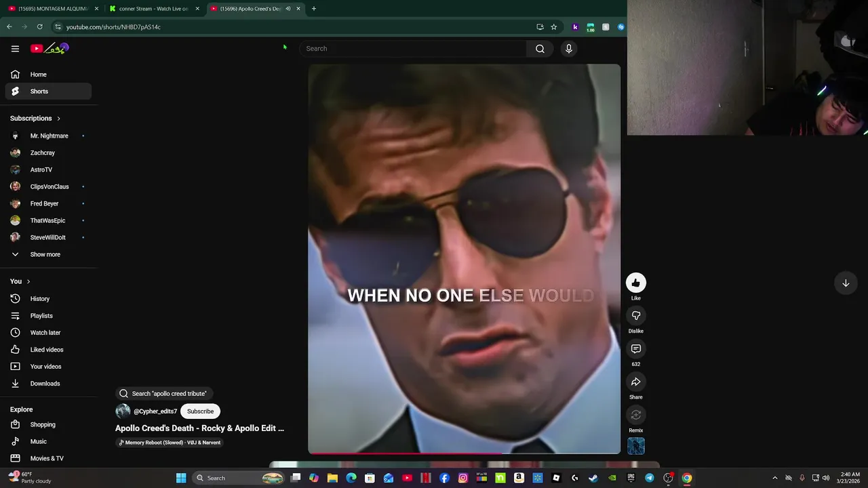
Task: View site information icon in address bar
Action: pos(58,26)
